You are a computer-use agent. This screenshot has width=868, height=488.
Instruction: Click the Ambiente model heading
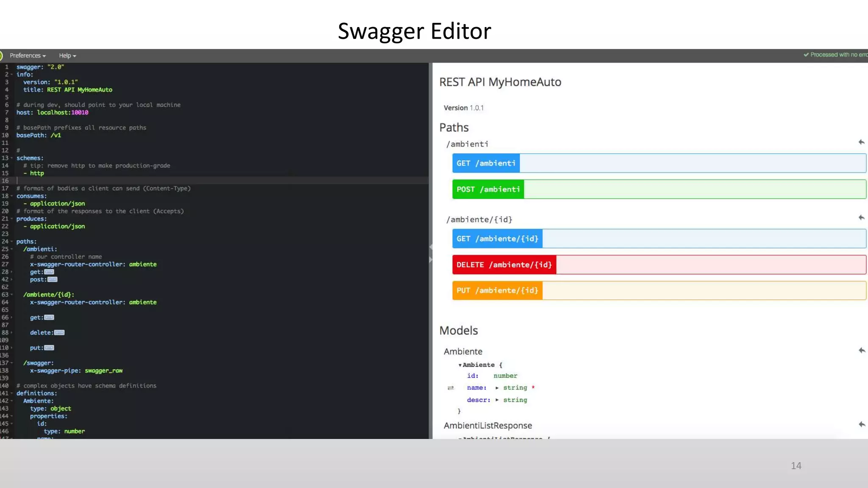pyautogui.click(x=463, y=352)
